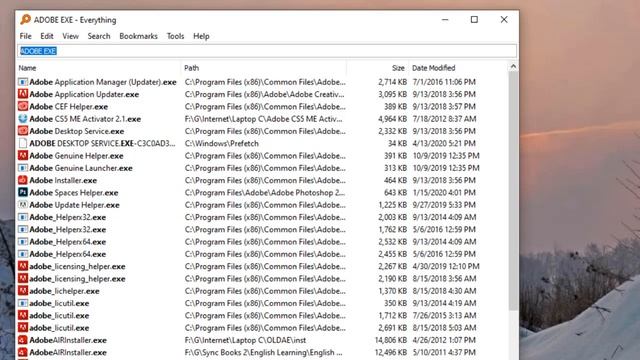
Task: Click the date 1/15/2020 4:01 PM
Action: 444,192
